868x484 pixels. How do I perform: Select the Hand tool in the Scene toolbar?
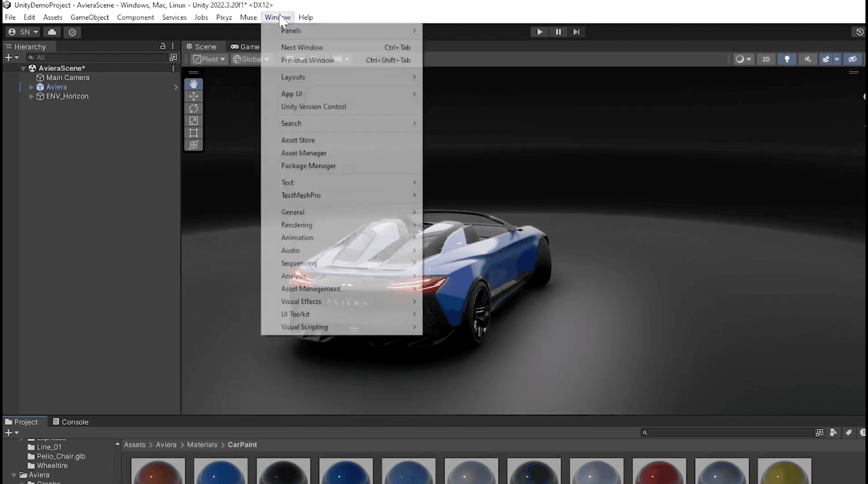(x=194, y=84)
